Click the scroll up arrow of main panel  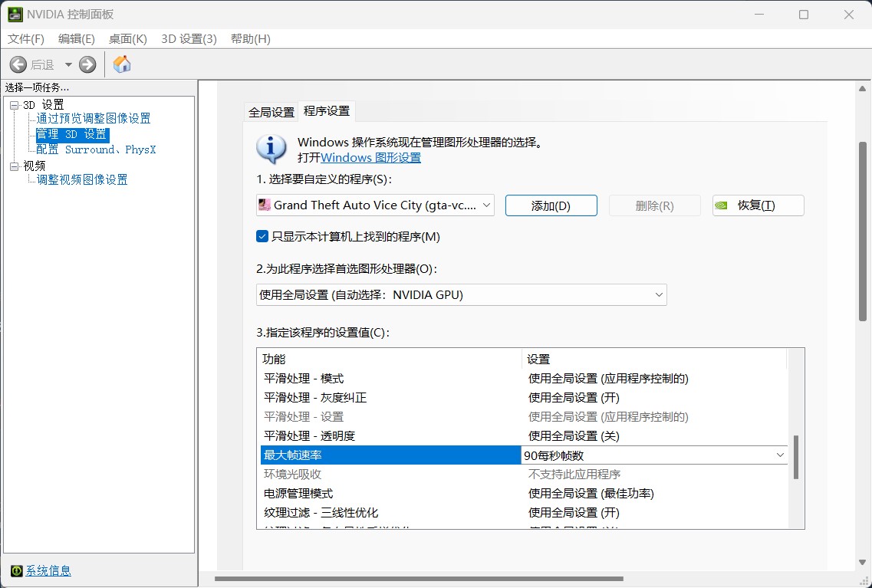(x=863, y=89)
